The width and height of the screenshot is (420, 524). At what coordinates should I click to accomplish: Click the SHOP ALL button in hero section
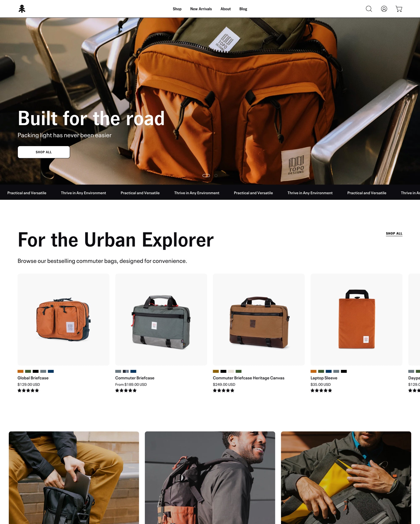tap(44, 152)
